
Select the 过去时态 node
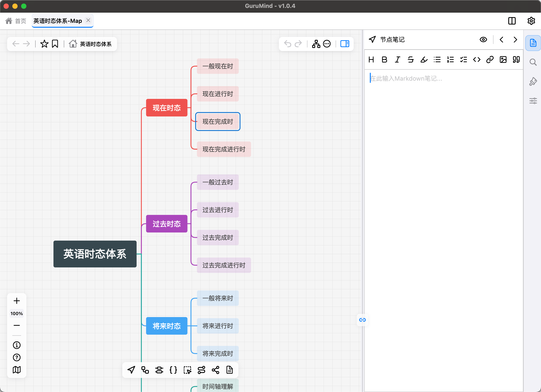pos(166,224)
